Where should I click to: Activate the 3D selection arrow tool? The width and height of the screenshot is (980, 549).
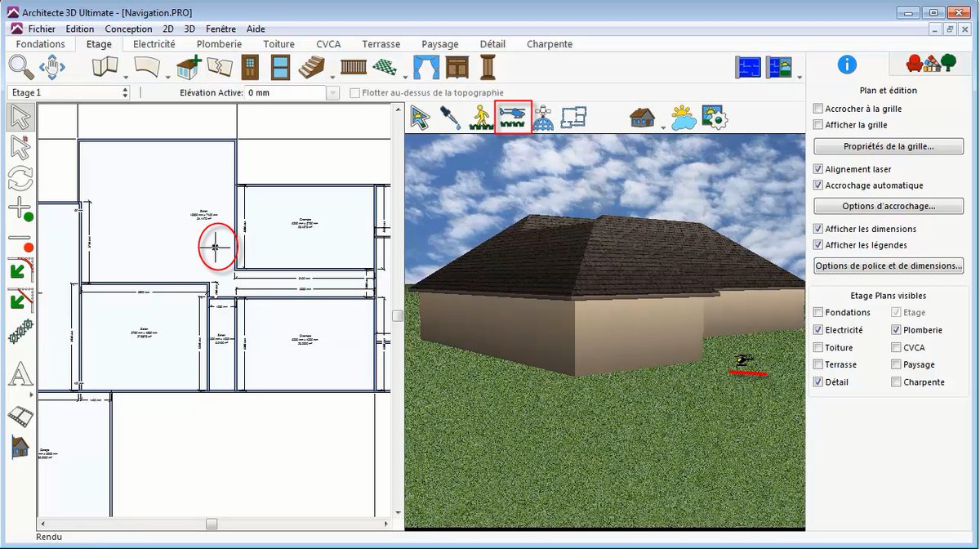pos(420,118)
